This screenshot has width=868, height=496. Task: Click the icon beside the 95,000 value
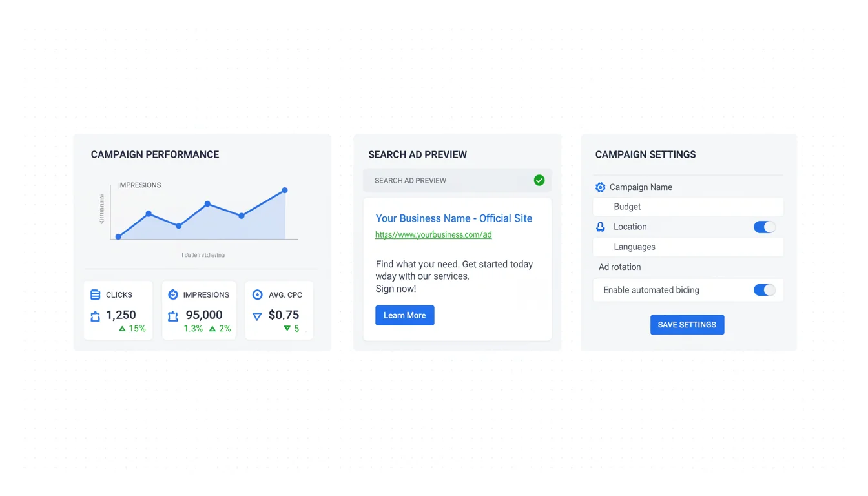click(173, 316)
